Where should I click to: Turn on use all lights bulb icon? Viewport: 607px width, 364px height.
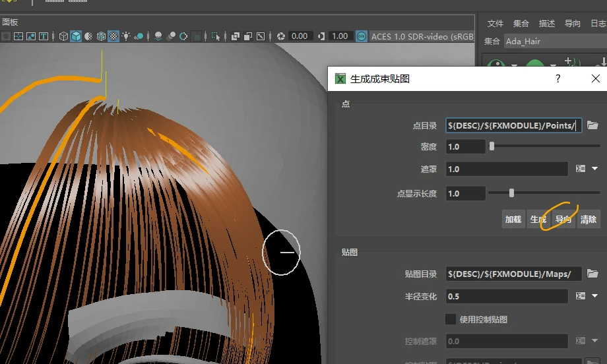(126, 36)
